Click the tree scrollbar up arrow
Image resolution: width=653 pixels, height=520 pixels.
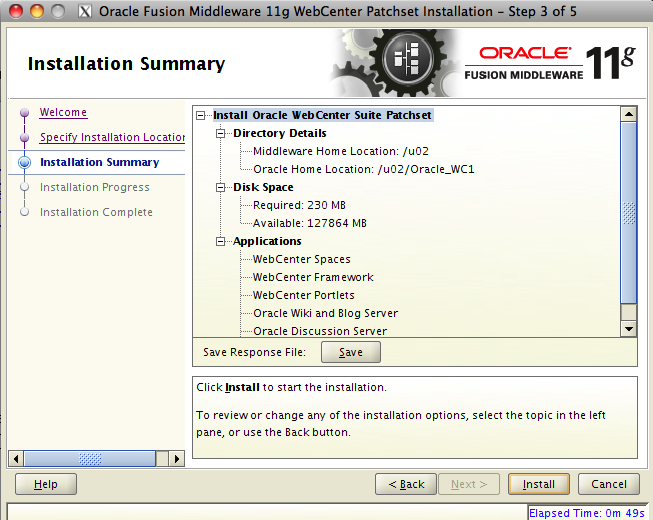pos(628,114)
